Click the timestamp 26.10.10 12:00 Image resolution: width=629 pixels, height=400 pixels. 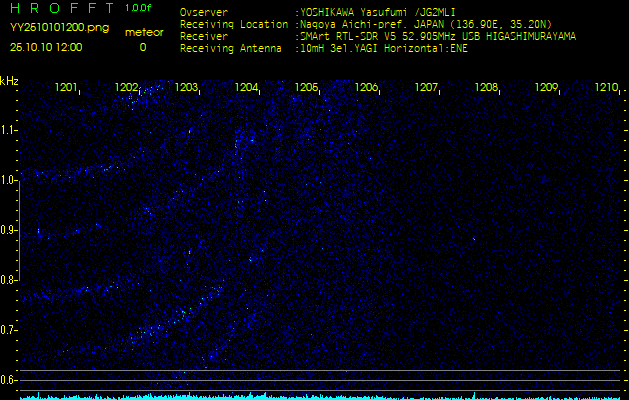(x=46, y=47)
